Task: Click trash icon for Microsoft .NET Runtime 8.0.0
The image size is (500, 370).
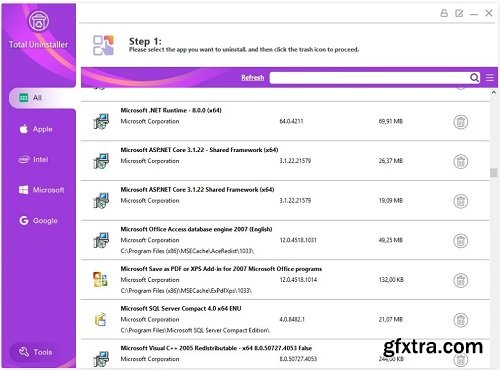Action: point(460,122)
